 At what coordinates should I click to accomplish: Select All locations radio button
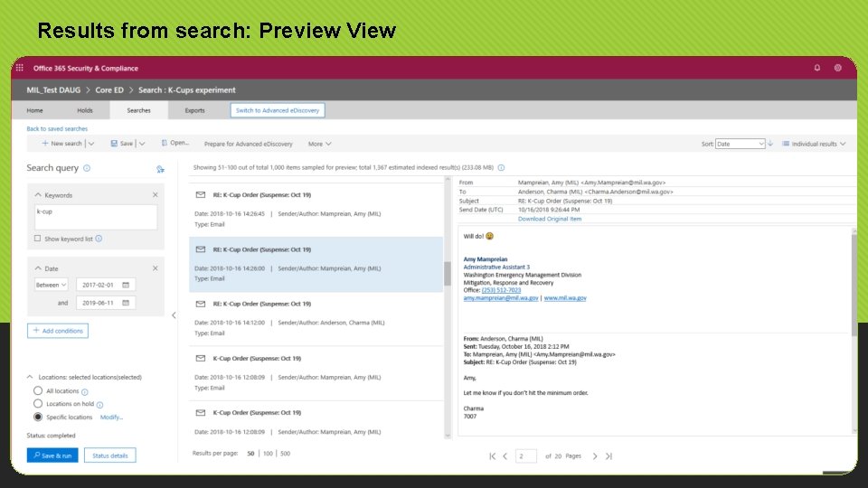tap(38, 390)
